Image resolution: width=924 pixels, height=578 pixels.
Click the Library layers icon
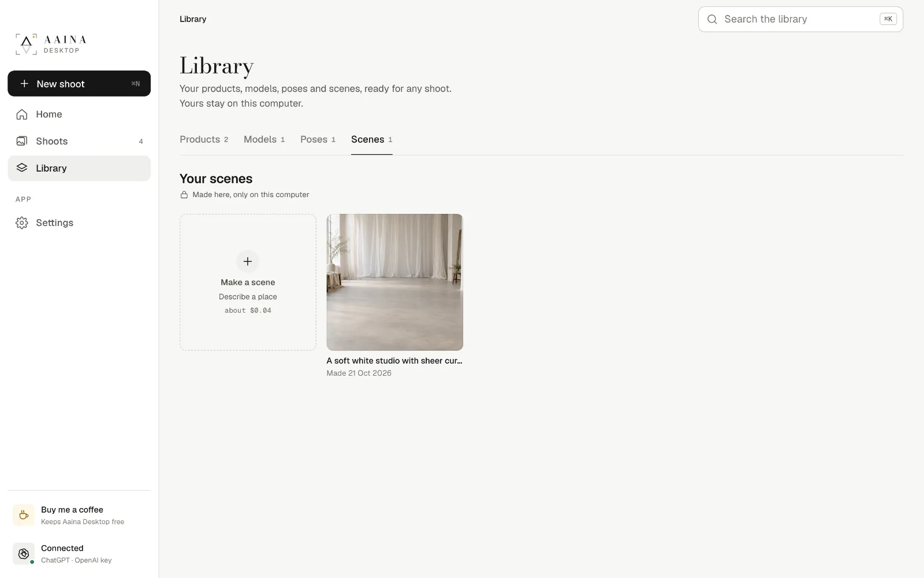[x=22, y=168]
